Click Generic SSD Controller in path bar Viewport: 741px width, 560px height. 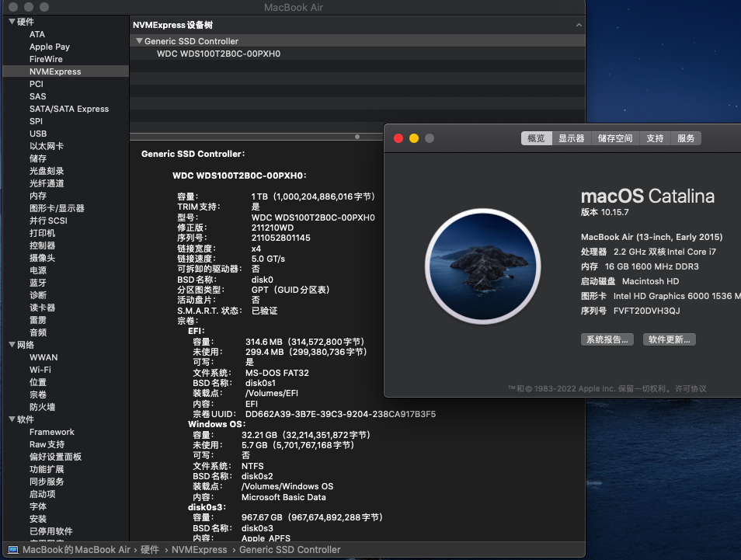pyautogui.click(x=290, y=550)
